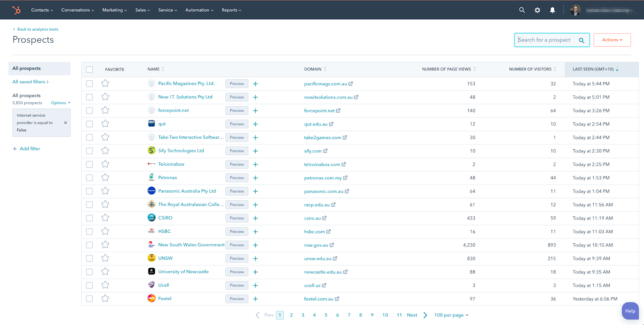644x325 pixels.
Task: Sort by Number of Page Views
Action: click(x=449, y=69)
